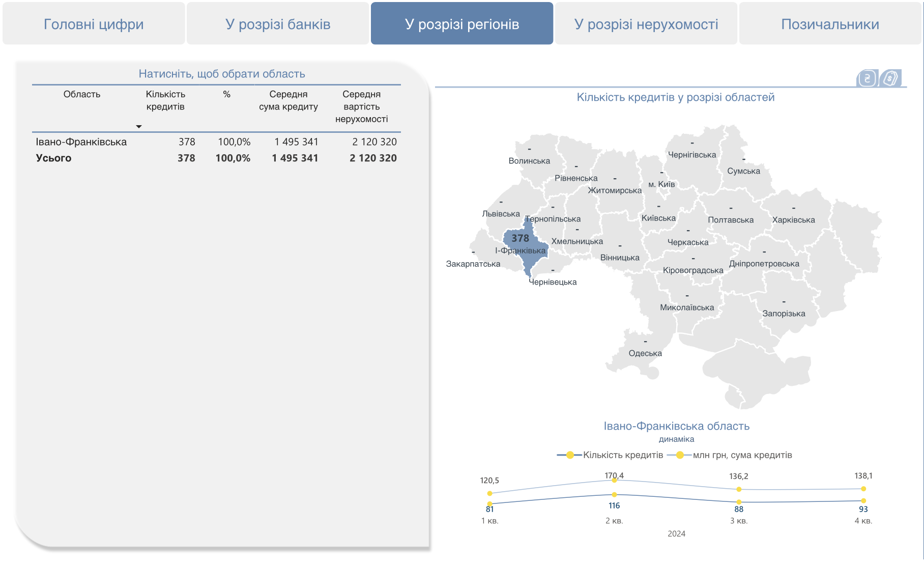Click the hryvnia currency symbol icon
Image resolution: width=924 pixels, height=563 pixels.
pos(867,78)
